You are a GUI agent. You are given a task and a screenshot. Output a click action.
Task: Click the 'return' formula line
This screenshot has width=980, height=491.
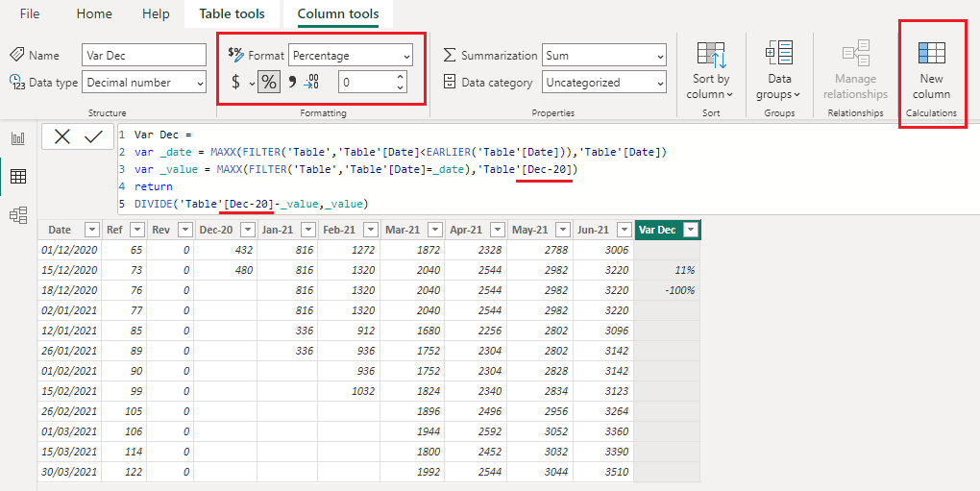pos(153,186)
